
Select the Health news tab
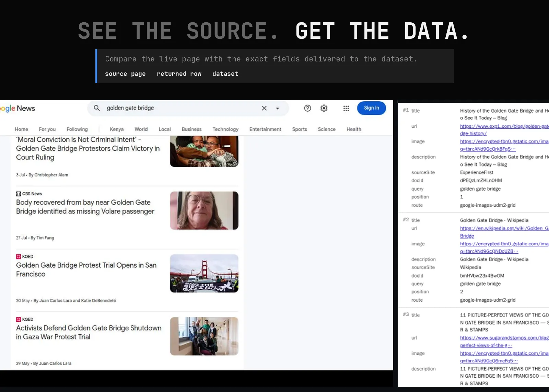pyautogui.click(x=354, y=129)
